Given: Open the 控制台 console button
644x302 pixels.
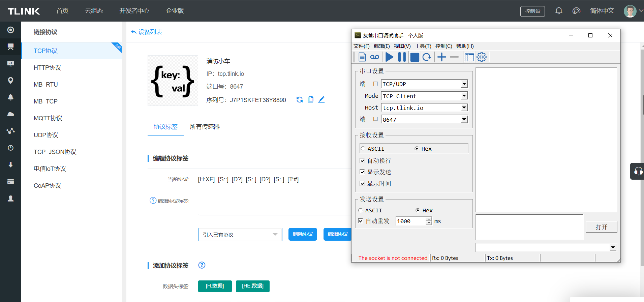Looking at the screenshot, I should click(532, 11).
